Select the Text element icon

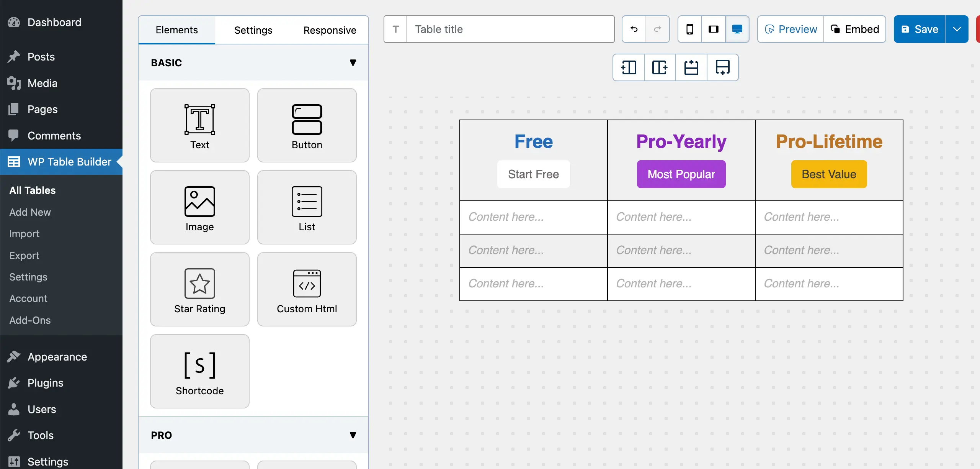pyautogui.click(x=199, y=120)
